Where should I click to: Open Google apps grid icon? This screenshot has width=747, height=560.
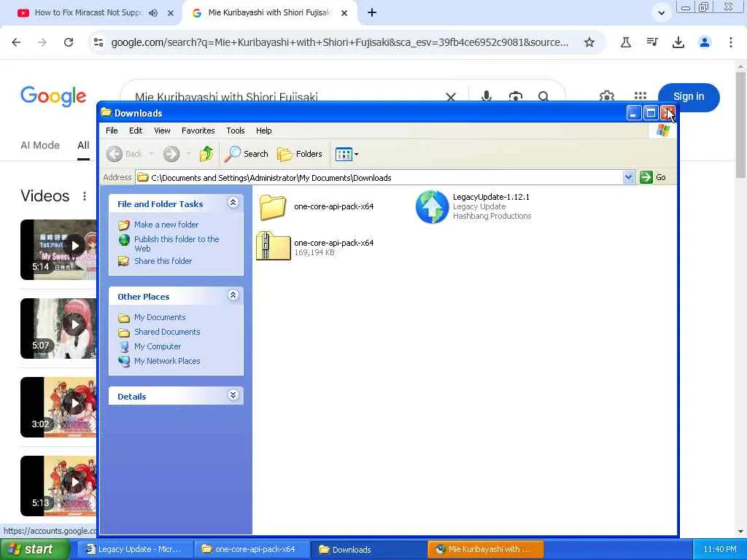(x=640, y=97)
